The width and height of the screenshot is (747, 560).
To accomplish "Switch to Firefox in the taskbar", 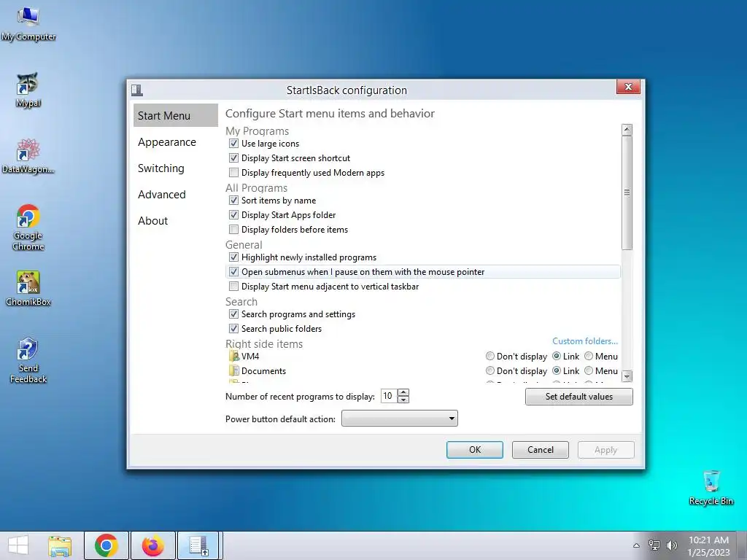I will click(x=153, y=545).
